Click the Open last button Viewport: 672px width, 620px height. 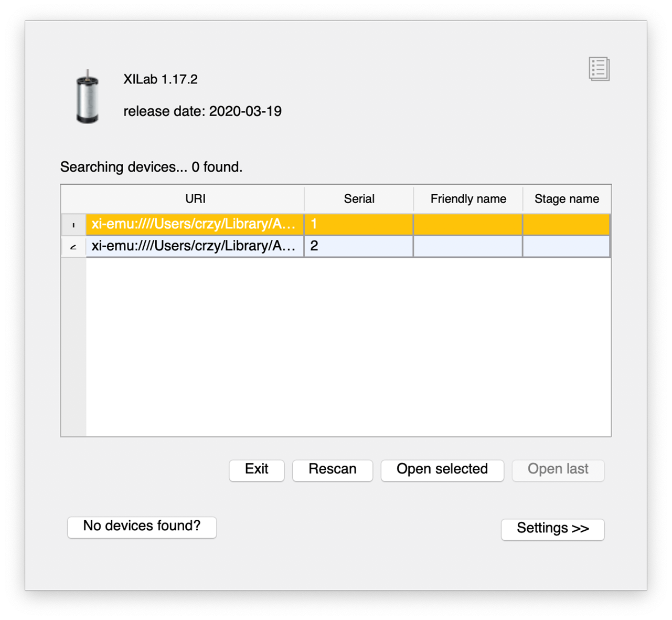pyautogui.click(x=558, y=470)
